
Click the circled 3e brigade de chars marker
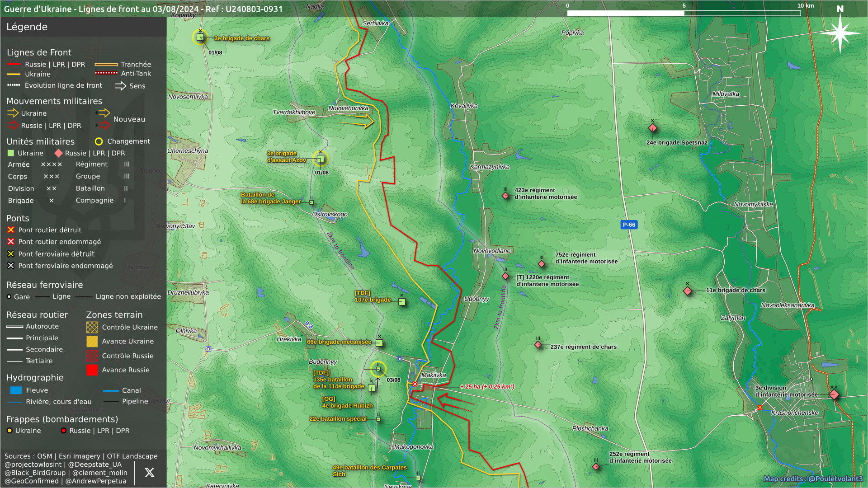(200, 37)
